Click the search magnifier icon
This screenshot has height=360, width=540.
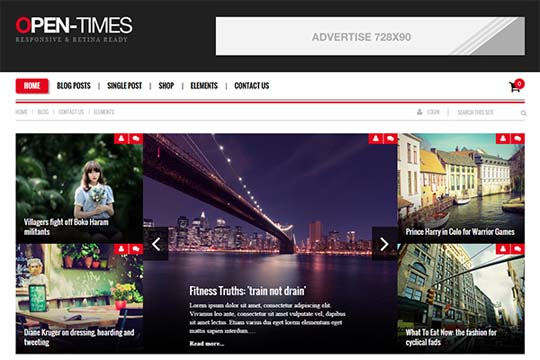coord(523,113)
